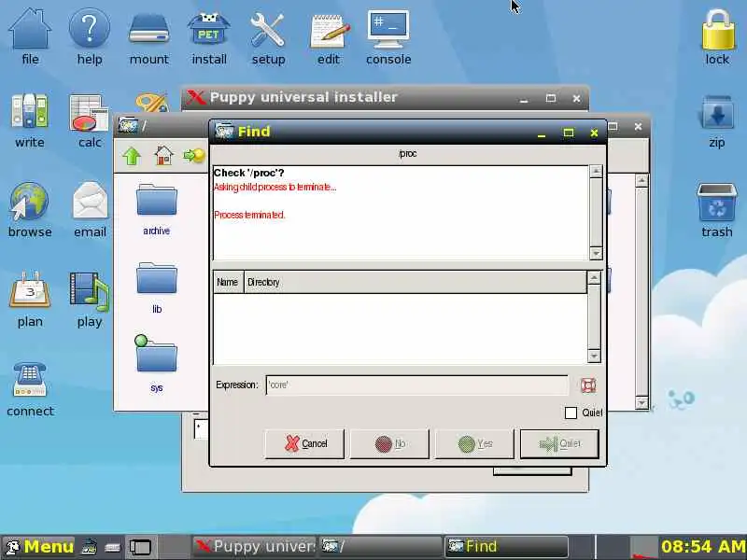Maximize the Find window
This screenshot has height=560, width=747.
point(568,133)
